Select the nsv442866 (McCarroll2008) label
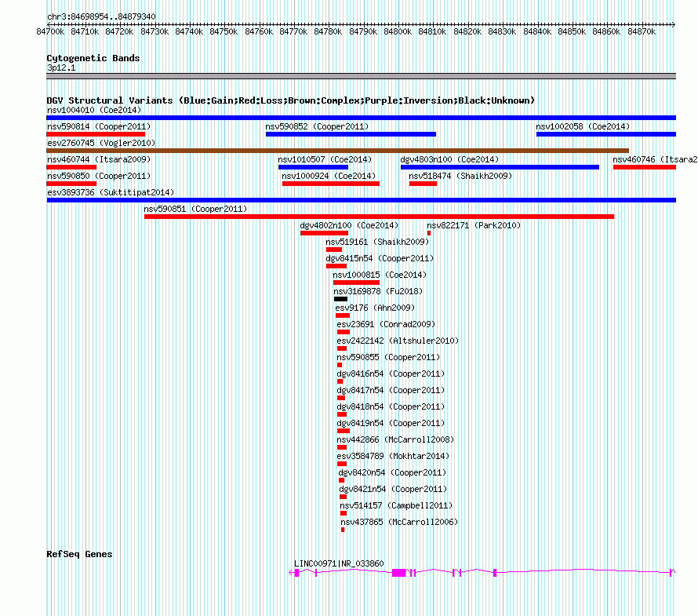The height and width of the screenshot is (616, 698). pos(395,439)
